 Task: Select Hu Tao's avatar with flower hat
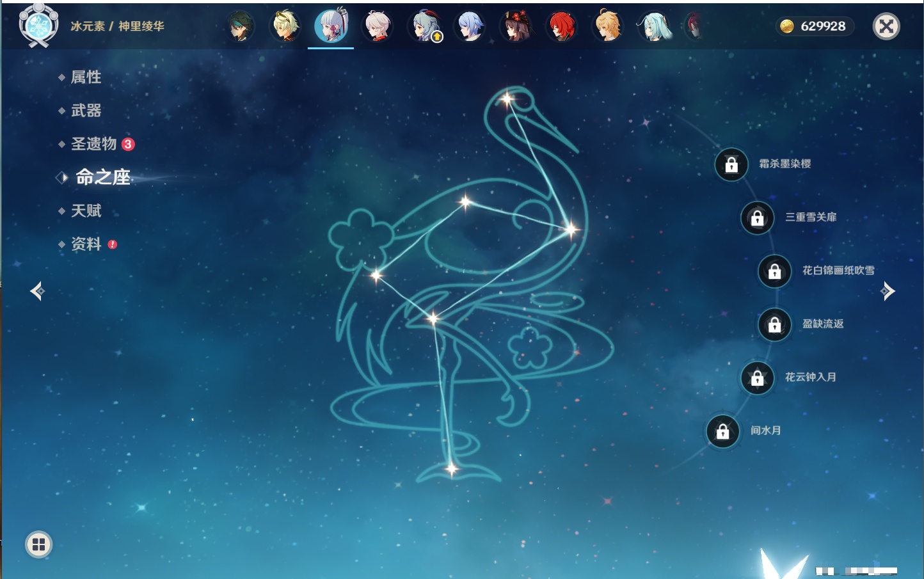(516, 26)
